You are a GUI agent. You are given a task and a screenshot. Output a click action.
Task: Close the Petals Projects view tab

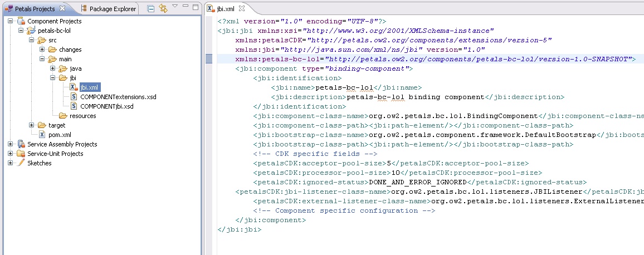[x=62, y=9]
